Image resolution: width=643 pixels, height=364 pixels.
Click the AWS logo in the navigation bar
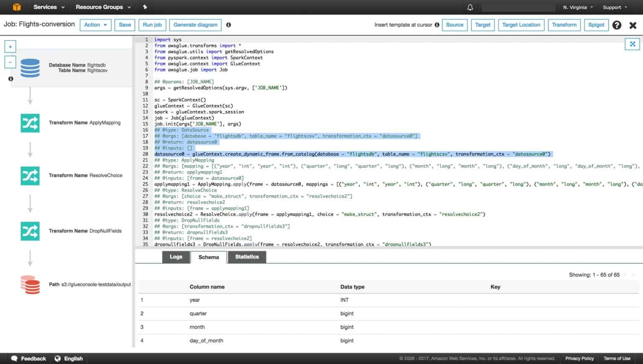click(16, 7)
